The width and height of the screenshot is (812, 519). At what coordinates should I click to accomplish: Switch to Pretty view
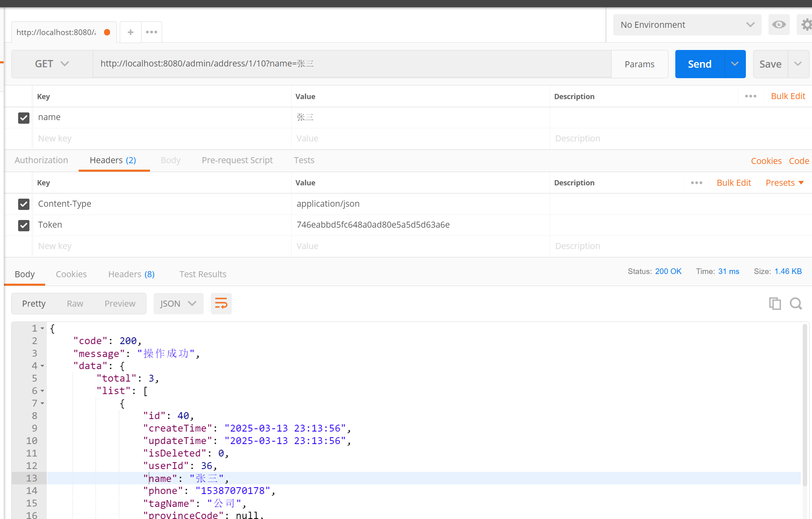pyautogui.click(x=34, y=303)
